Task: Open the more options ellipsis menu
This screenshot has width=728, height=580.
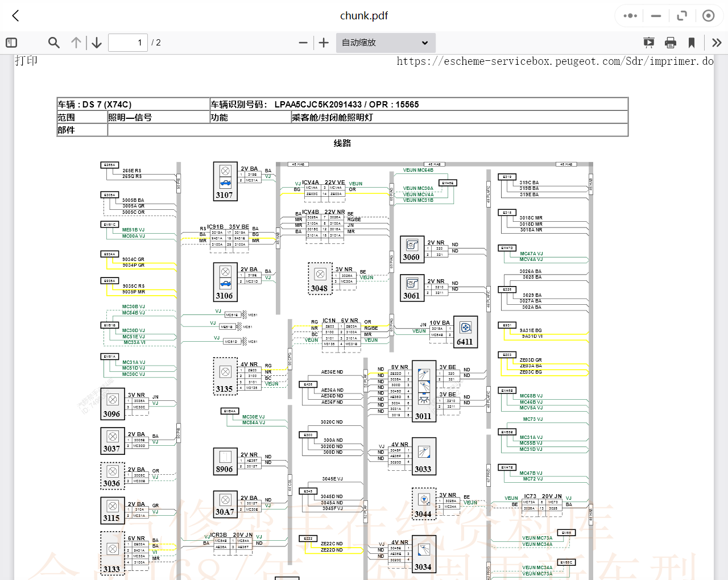Action: (630, 16)
